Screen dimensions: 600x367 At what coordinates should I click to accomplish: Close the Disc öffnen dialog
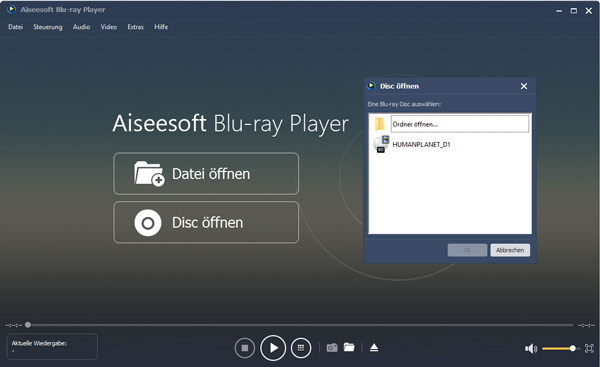(524, 86)
